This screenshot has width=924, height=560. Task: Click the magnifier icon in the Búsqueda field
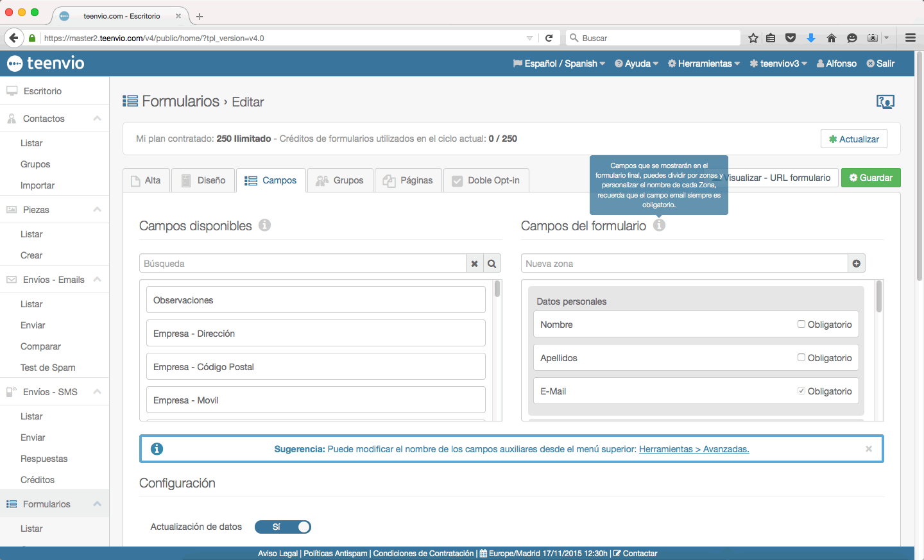492,263
